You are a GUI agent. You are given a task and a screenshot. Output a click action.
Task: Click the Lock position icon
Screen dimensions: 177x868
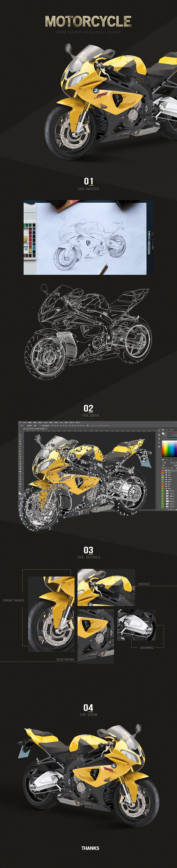point(170,468)
